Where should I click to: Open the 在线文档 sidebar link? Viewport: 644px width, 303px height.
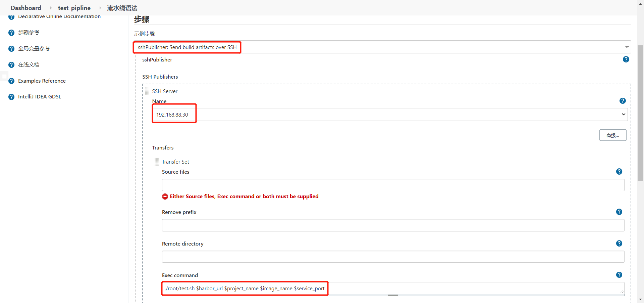(29, 65)
